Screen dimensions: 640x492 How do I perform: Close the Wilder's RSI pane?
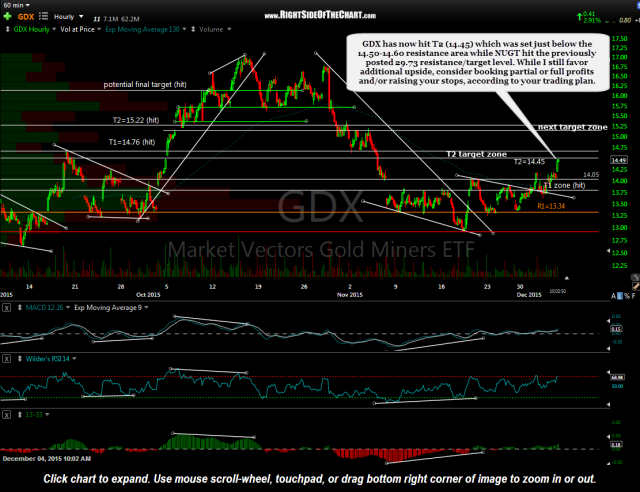(x=7, y=359)
